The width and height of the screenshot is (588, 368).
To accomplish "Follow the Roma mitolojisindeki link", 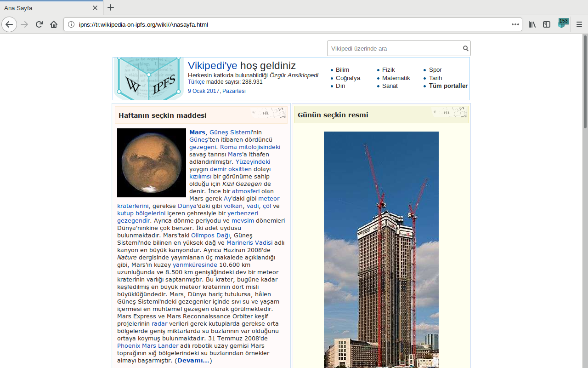I will point(250,147).
